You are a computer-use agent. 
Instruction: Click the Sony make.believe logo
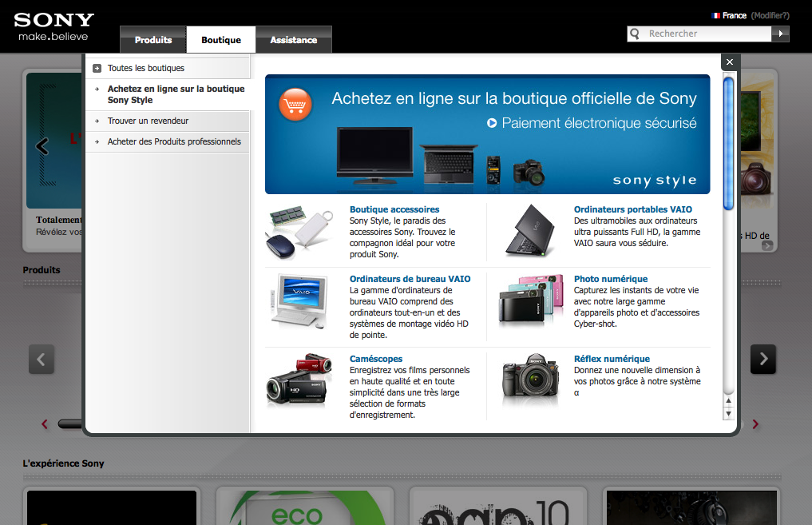tap(53, 27)
